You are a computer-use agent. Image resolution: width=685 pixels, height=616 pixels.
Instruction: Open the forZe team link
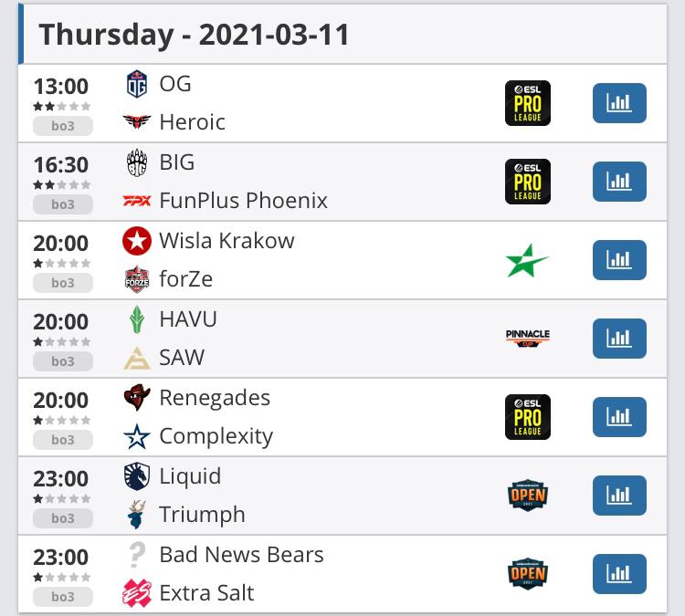pos(185,279)
